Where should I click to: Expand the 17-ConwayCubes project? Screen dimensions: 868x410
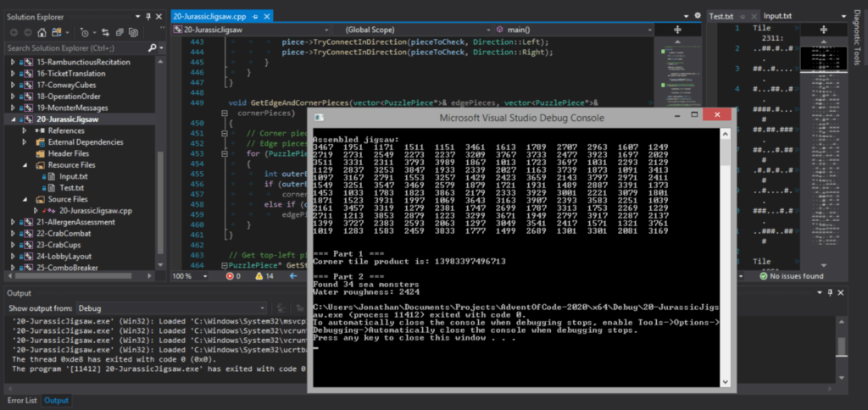pos(14,86)
